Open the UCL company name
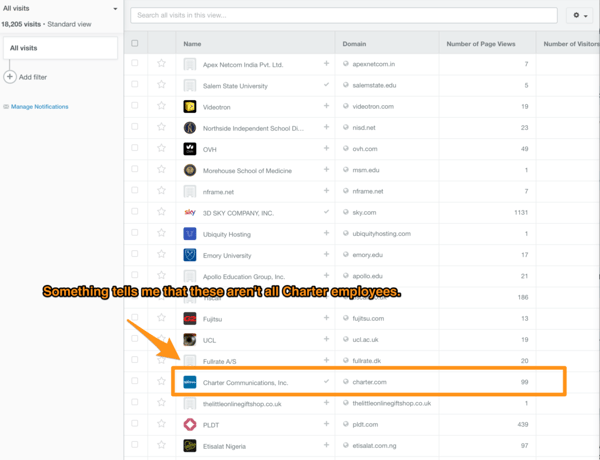 (209, 341)
